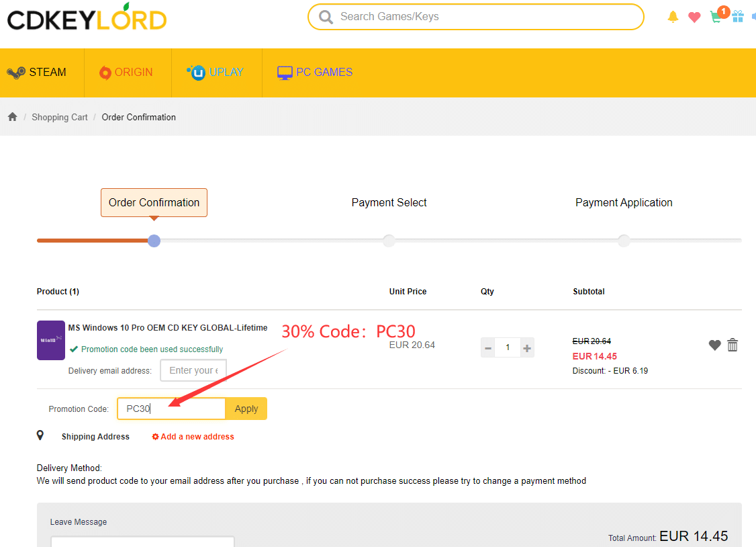Click the gift box icon
This screenshot has height=547, width=756.
point(738,17)
